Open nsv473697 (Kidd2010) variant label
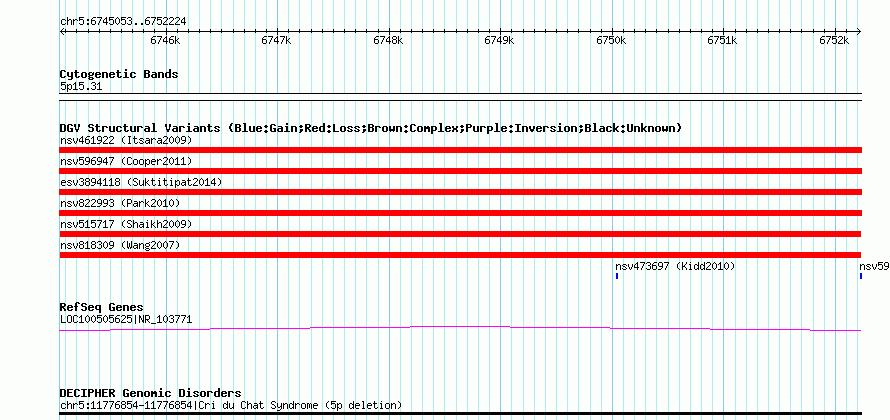This screenshot has width=890, height=420. coord(675,266)
